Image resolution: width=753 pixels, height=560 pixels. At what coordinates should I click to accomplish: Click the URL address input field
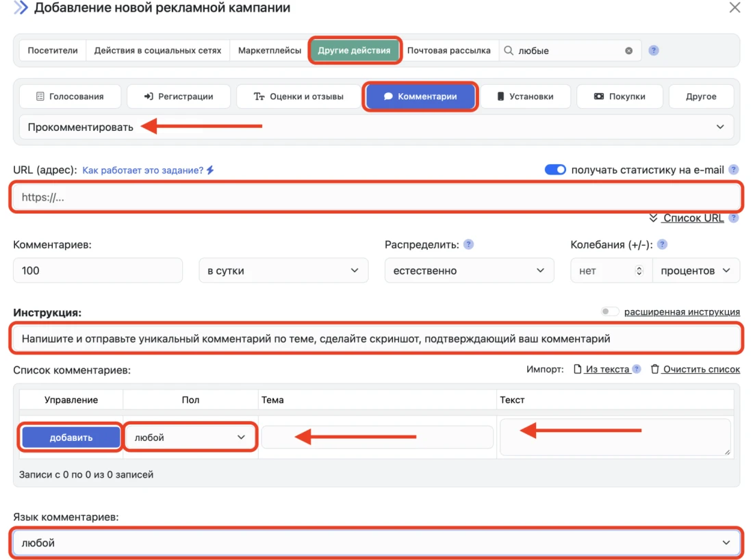coord(376,197)
